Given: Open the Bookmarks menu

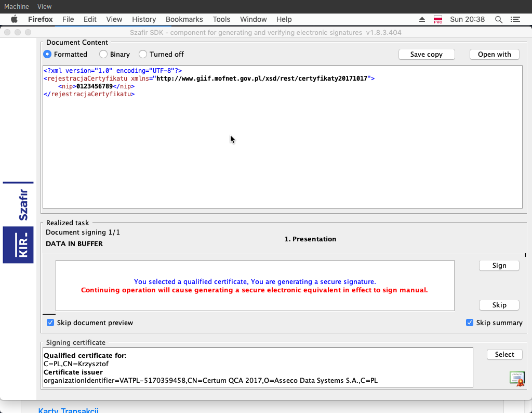Looking at the screenshot, I should coord(184,19).
